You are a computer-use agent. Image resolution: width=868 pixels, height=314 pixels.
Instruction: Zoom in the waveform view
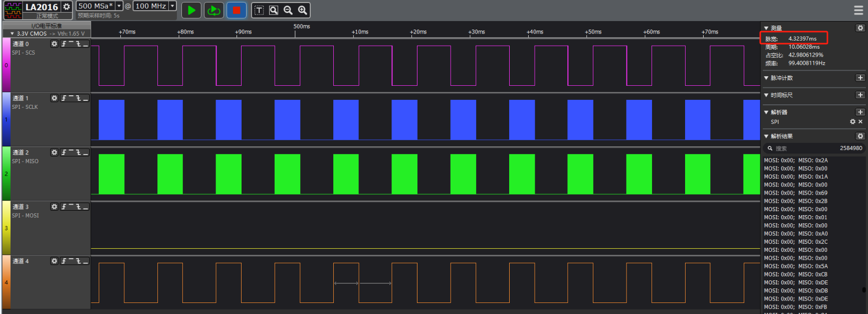point(303,10)
